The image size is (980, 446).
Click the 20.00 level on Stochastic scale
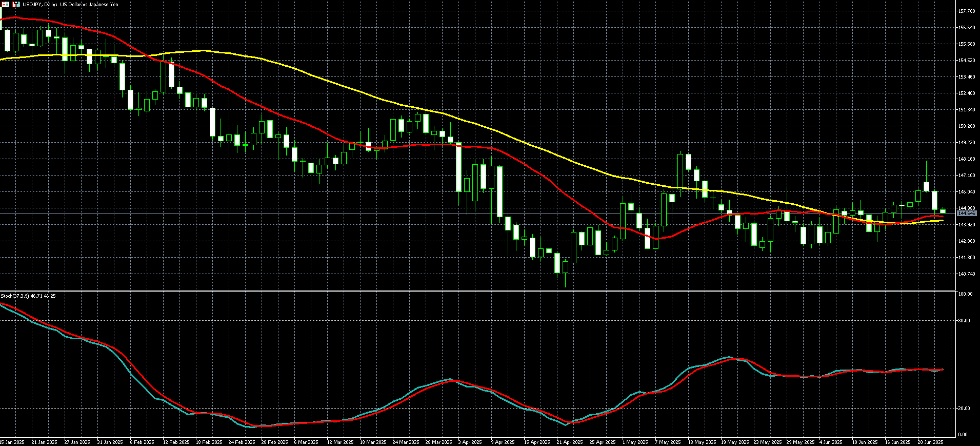pyautogui.click(x=964, y=409)
